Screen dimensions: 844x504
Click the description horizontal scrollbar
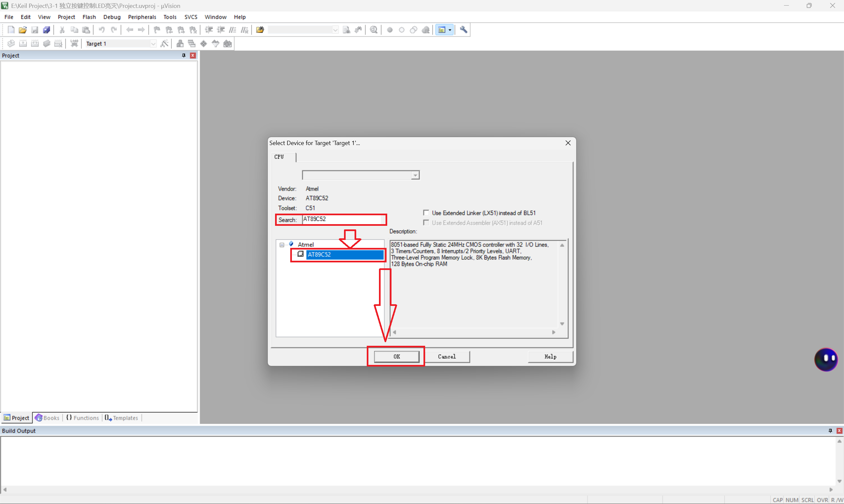coord(474,332)
